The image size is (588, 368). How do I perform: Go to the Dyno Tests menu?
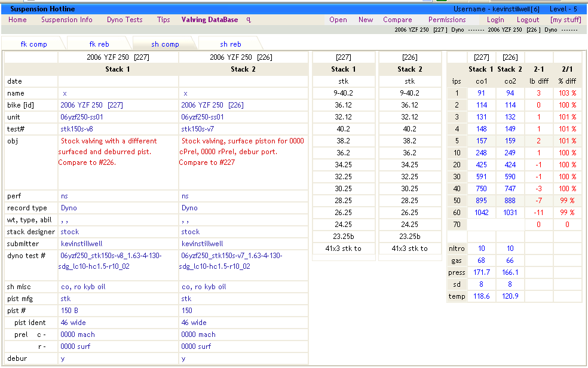click(125, 20)
